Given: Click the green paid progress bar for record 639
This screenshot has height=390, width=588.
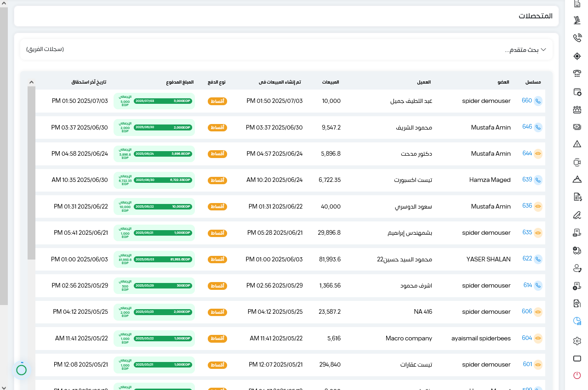Looking at the screenshot, I should tap(163, 180).
